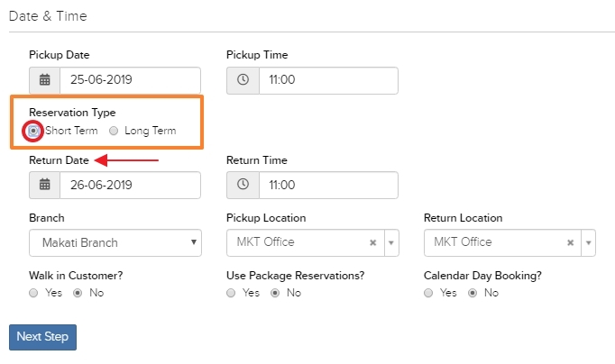
Task: Choose Yes for Use Package Reservations
Action: 231,293
